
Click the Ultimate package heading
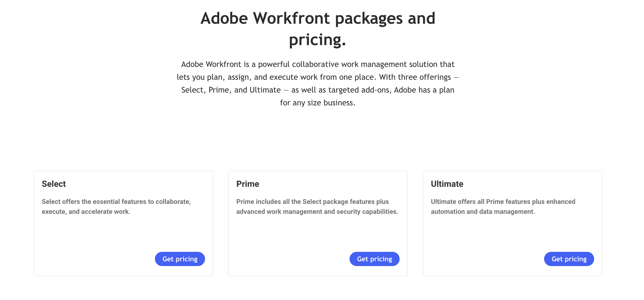click(447, 184)
